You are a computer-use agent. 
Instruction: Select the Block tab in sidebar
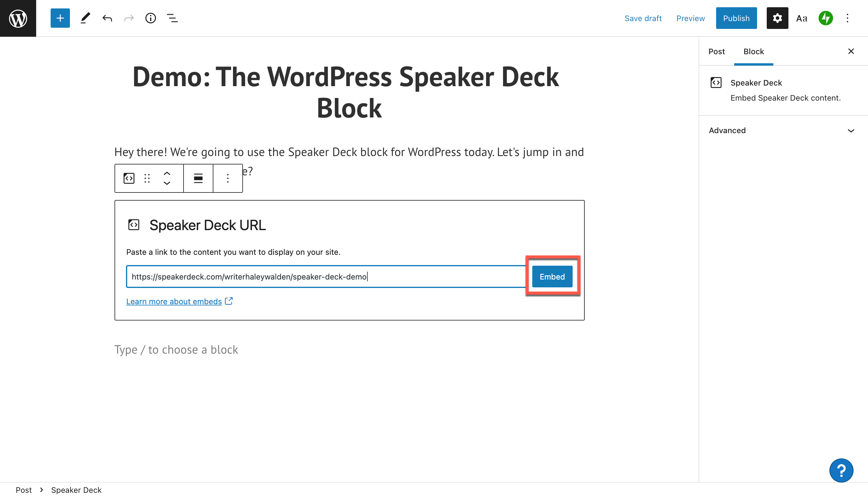753,52
